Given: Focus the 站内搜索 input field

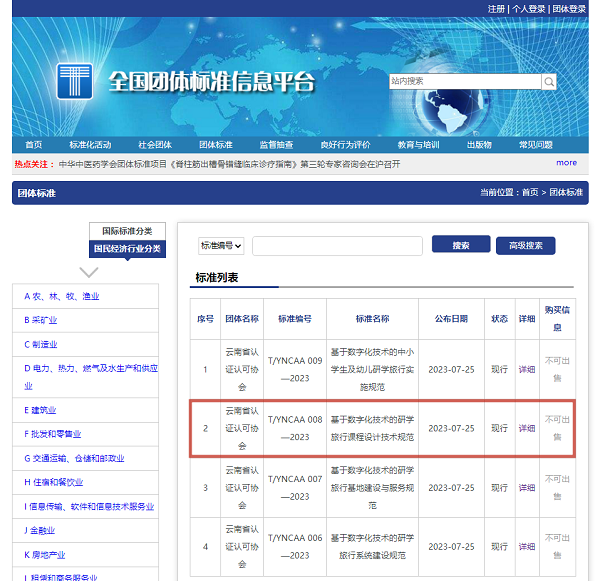Looking at the screenshot, I should [465, 82].
